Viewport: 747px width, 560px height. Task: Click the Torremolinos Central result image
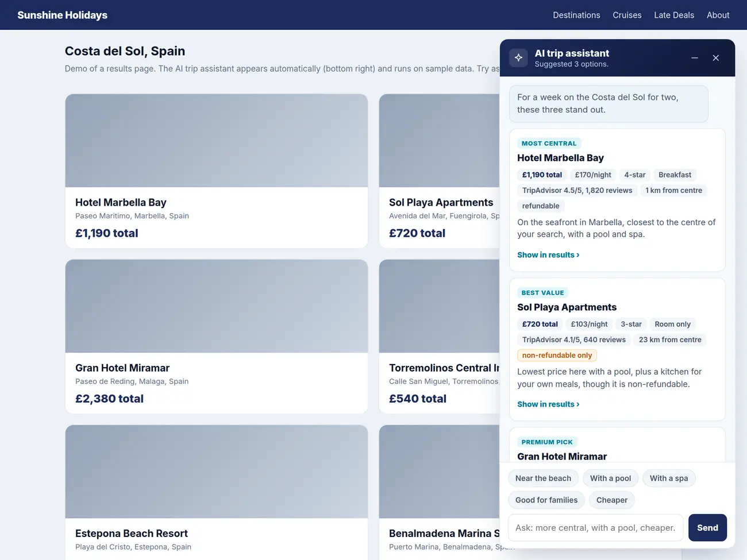click(x=440, y=306)
